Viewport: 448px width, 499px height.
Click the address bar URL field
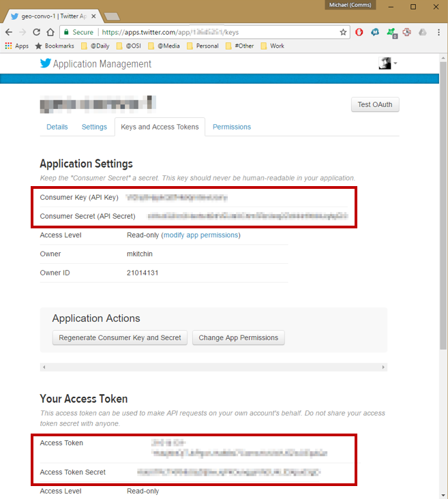tap(205, 32)
